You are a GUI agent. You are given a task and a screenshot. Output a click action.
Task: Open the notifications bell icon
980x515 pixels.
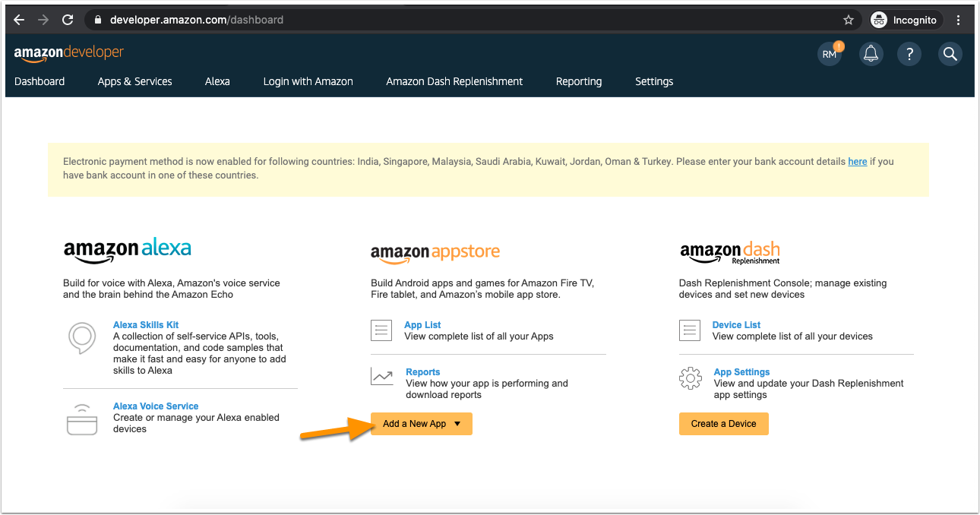pyautogui.click(x=871, y=54)
